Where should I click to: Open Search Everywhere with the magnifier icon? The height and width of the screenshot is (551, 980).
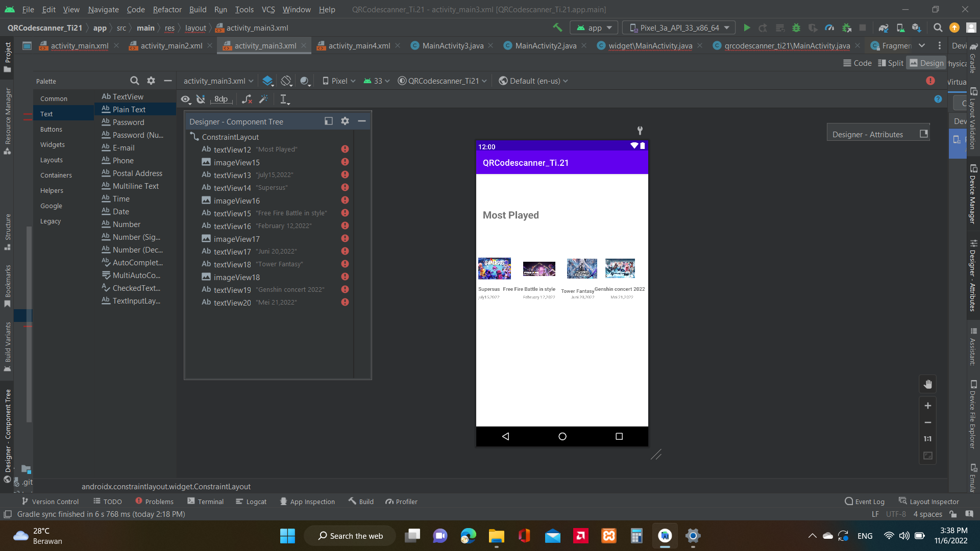[938, 28]
